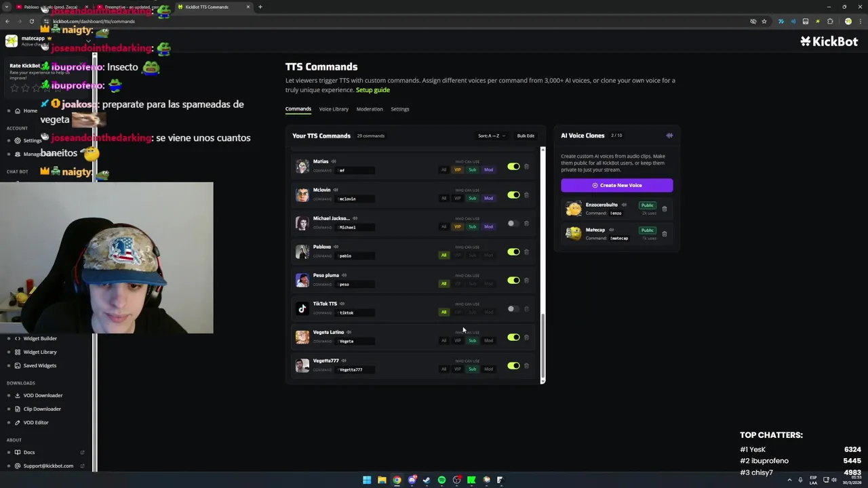This screenshot has width=868, height=488.
Task: Disable the Vegetta777 command toggle
Action: tap(513, 366)
